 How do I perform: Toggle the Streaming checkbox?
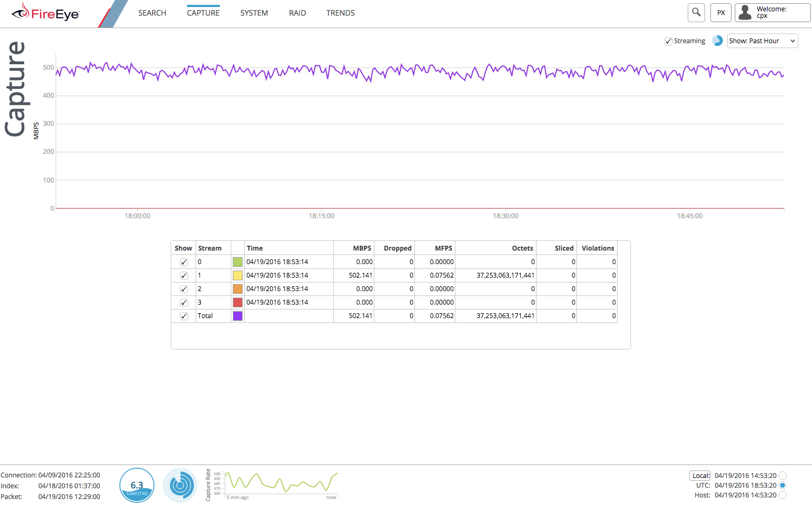click(x=668, y=41)
